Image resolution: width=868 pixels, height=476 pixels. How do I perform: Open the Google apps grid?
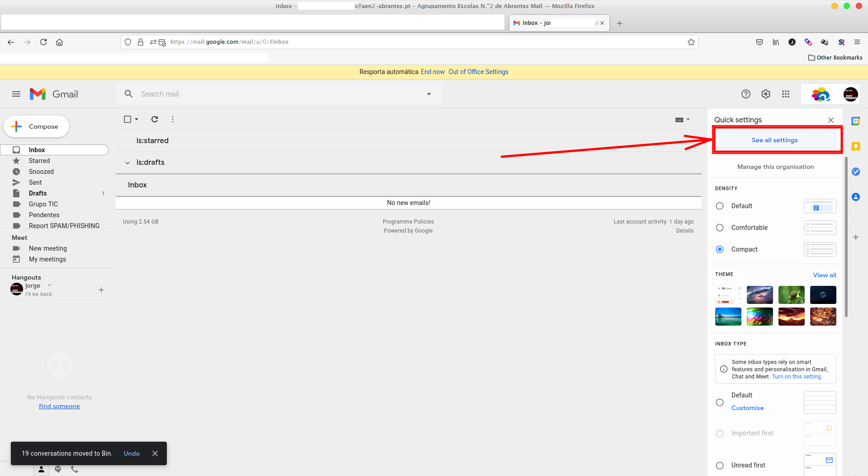pos(786,94)
